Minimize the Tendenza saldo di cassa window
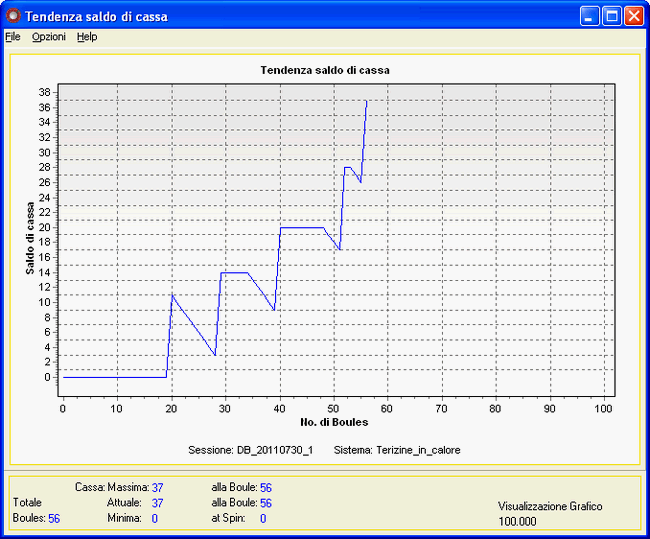Image resolution: width=650 pixels, height=539 pixels. 590,16
